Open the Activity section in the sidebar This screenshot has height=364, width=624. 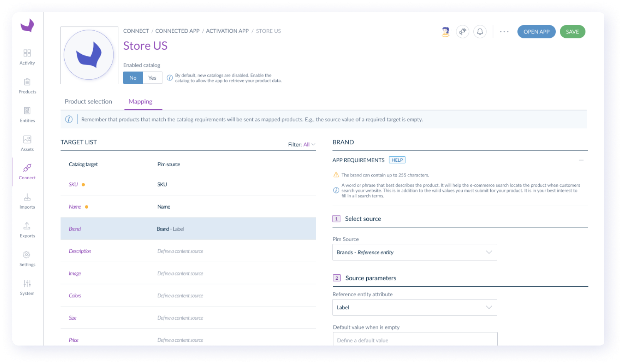click(x=27, y=57)
